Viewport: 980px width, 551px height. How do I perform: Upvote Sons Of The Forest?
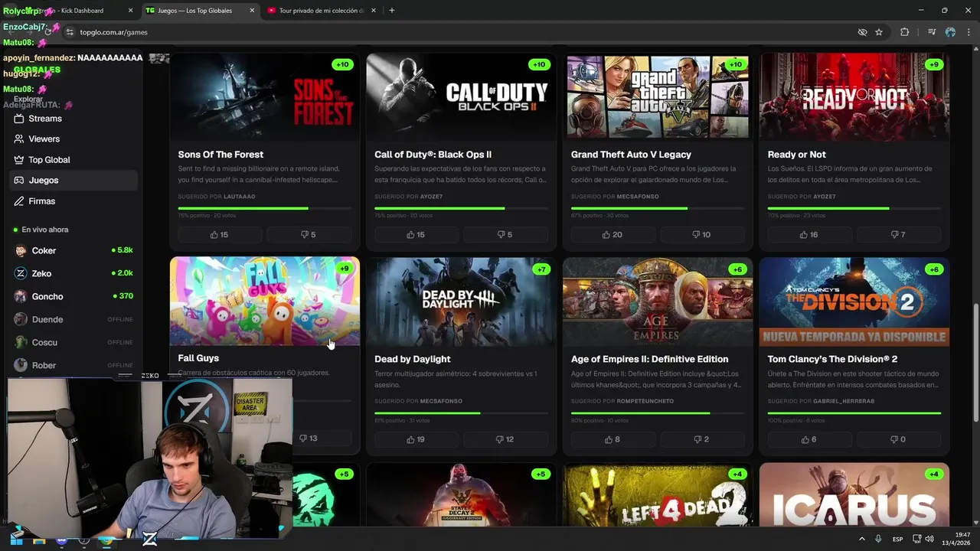click(220, 235)
